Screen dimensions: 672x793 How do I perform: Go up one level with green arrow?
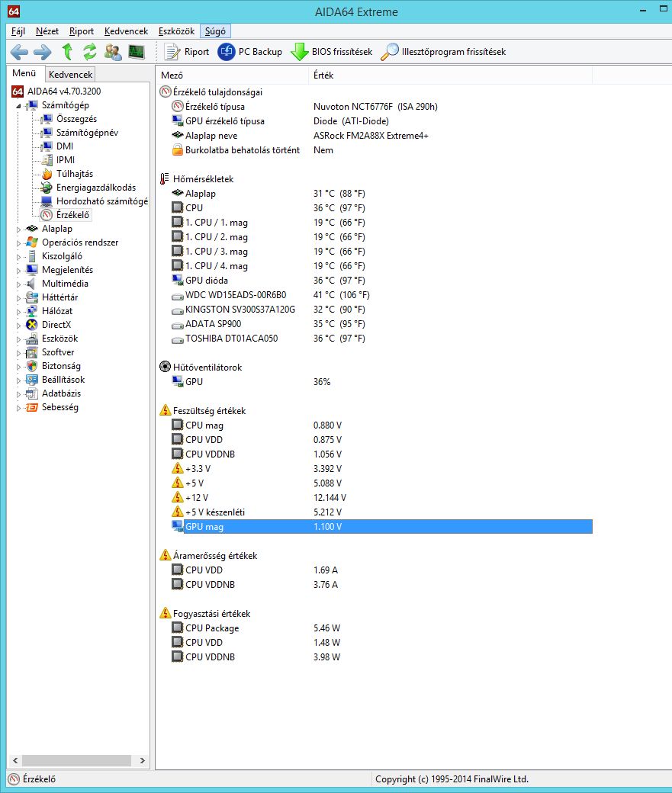67,52
